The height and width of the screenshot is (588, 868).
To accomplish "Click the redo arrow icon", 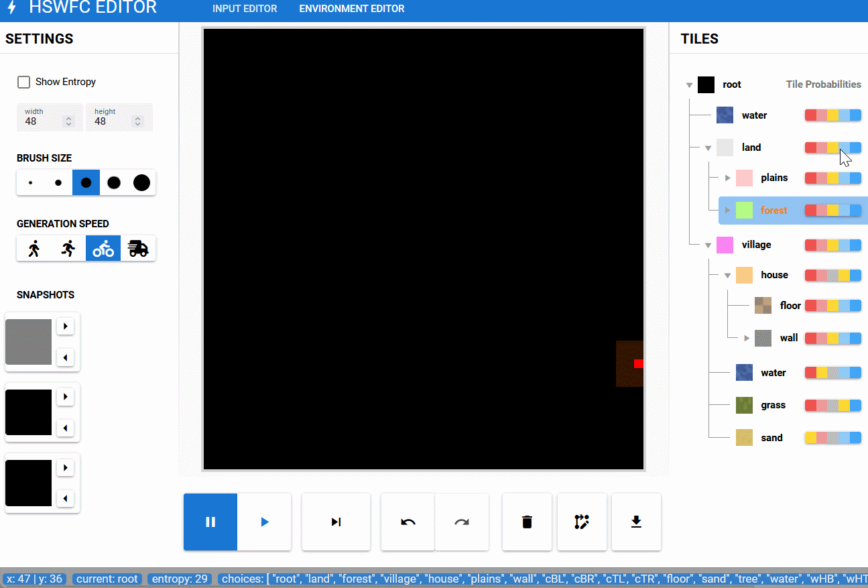I will (x=462, y=522).
